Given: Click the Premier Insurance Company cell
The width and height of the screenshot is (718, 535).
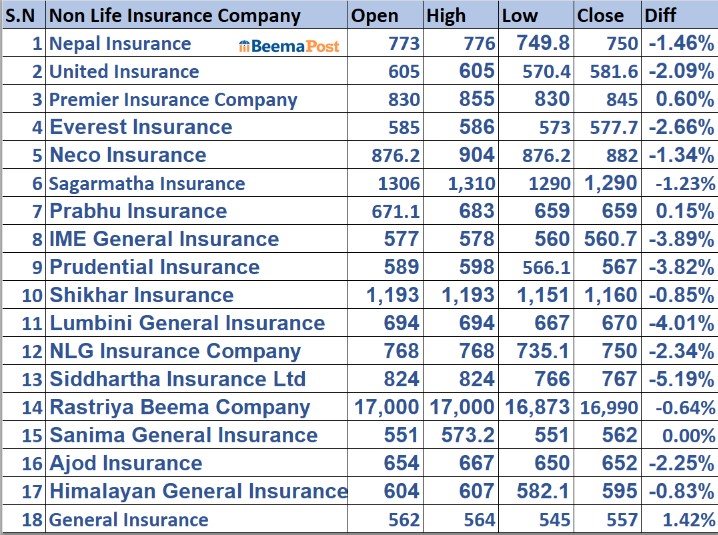Looking at the screenshot, I should tap(173, 100).
